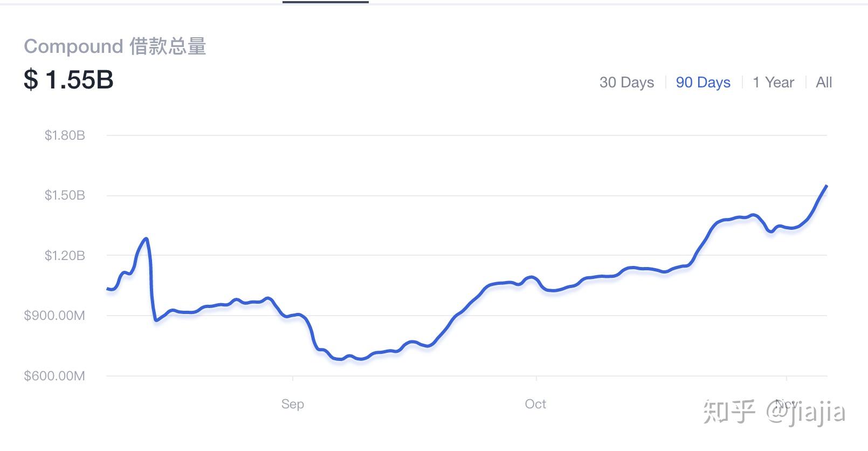Click the 知乎 watermark logo
The height and width of the screenshot is (451, 868).
click(729, 413)
